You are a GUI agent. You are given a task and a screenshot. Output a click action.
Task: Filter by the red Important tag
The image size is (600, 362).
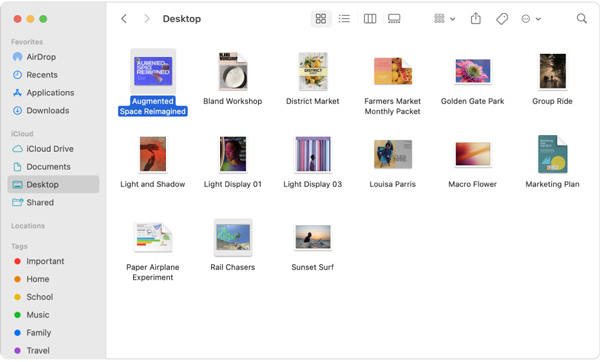pyautogui.click(x=53, y=261)
